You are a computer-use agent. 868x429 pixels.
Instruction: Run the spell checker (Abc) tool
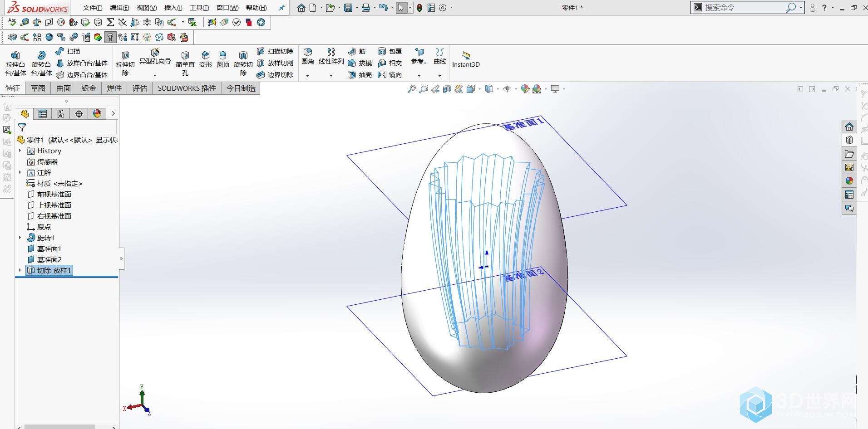tap(12, 22)
